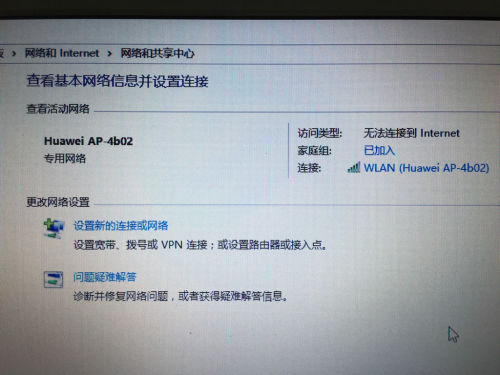Click the 设置宽带、拨号或 VPN 连接 description
Screen dimensions: 500x375
200,245
